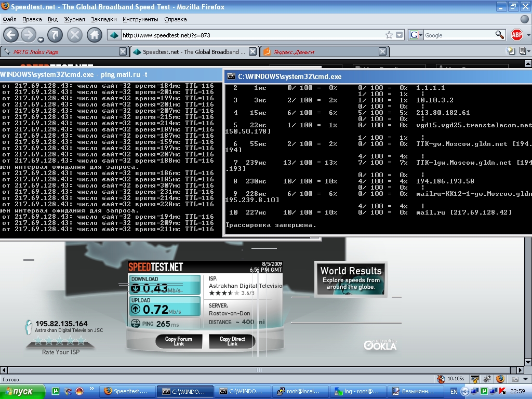This screenshot has height=399, width=532.
Task: Close the Speedtest.net tab
Action: click(253, 51)
